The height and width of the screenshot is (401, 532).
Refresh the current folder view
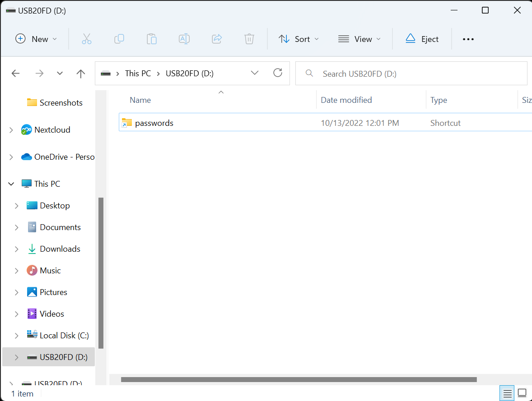(x=278, y=73)
